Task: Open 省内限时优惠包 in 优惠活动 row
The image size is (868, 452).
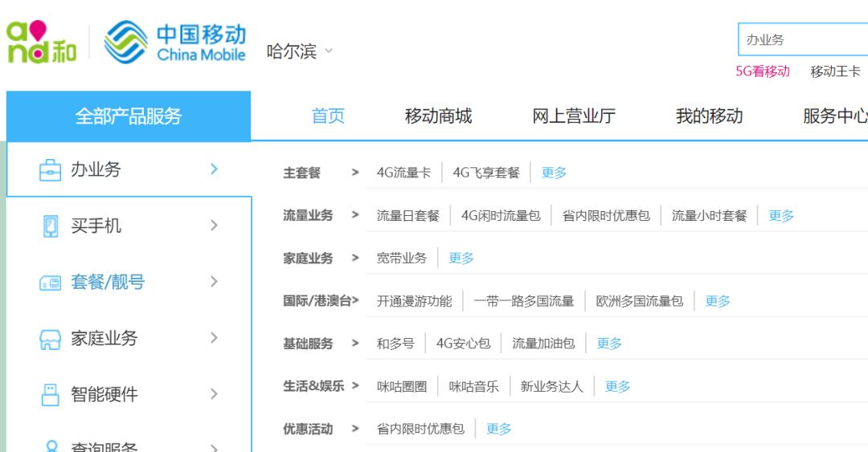Action: 420,430
